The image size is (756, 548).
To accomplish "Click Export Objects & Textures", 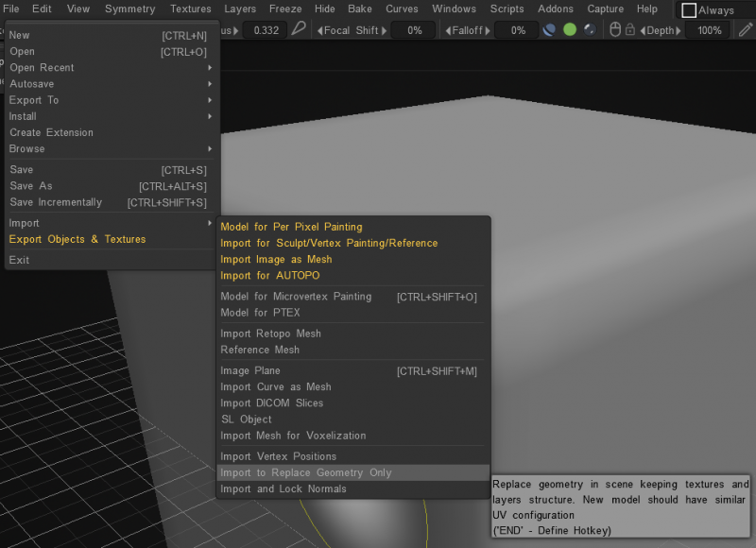I will [77, 239].
